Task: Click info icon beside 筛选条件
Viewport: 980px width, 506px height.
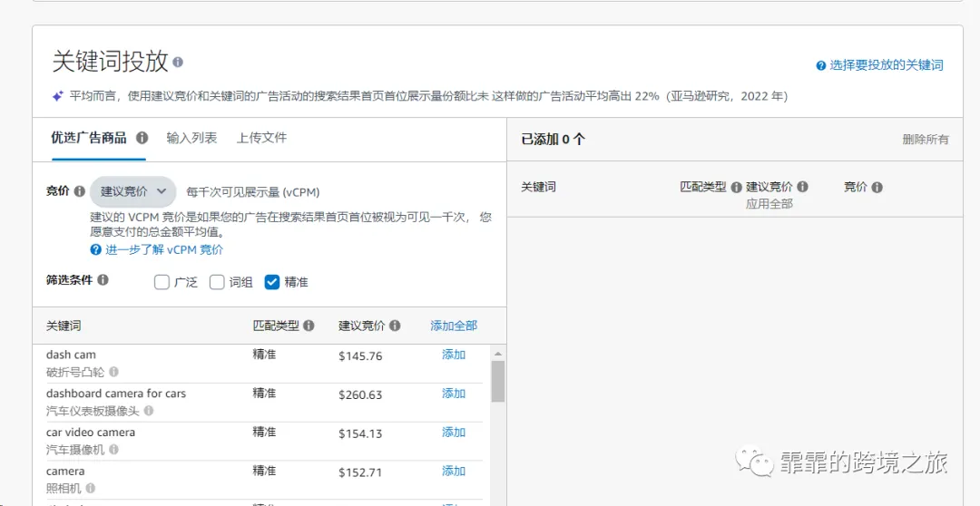Action: (x=103, y=280)
